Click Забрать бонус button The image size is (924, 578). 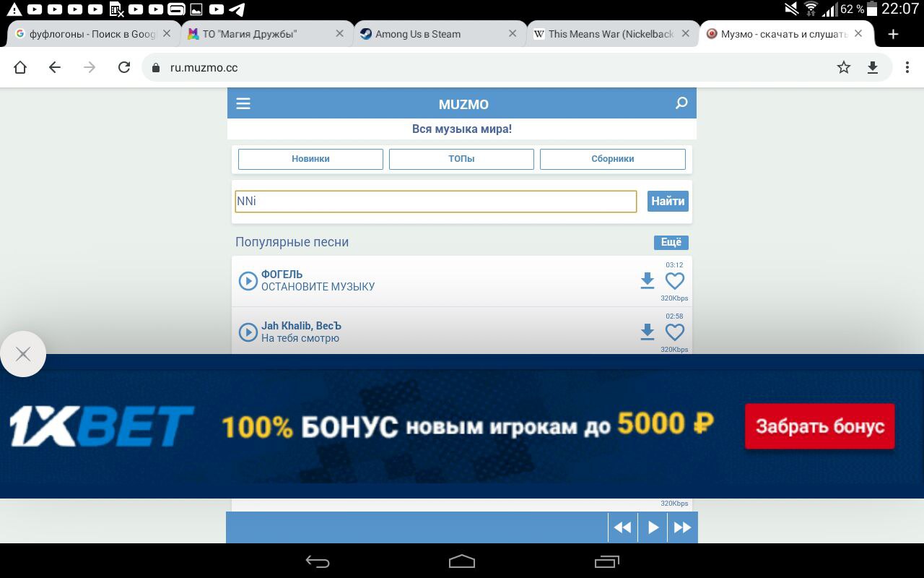[819, 426]
